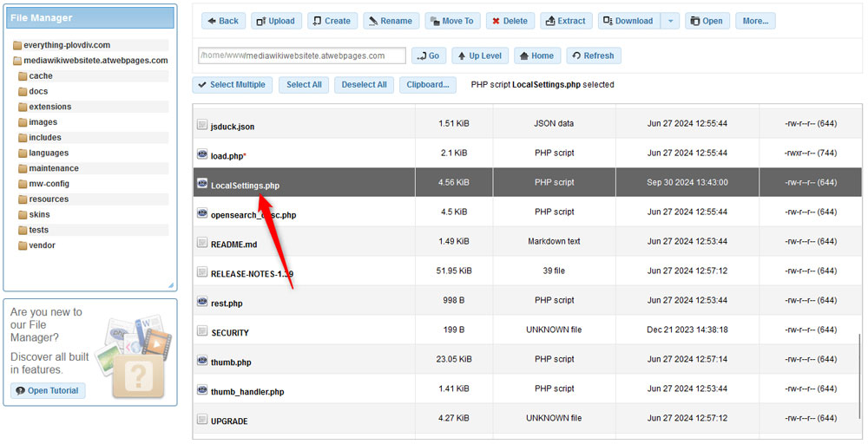Click the 51.95 KiB size cell
This screenshot has height=444, width=868.
454,271
